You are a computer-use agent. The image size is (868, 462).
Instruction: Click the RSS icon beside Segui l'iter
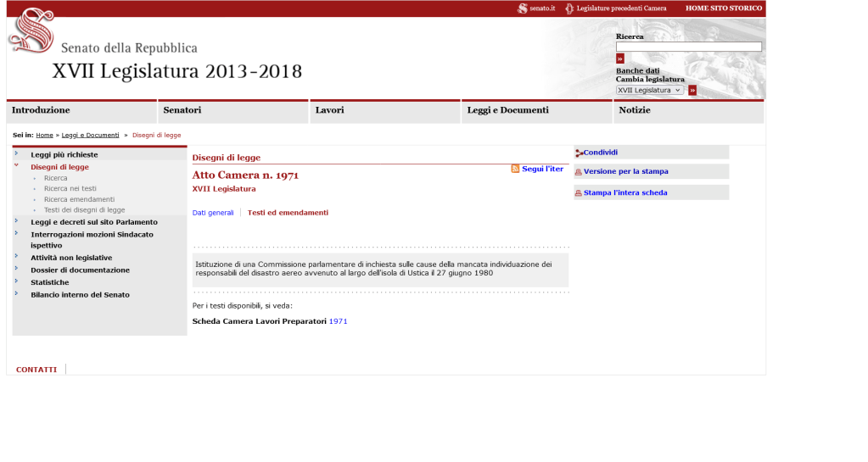515,170
